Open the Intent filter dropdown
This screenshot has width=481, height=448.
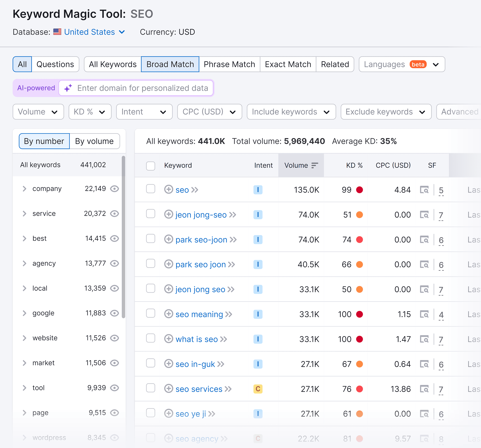pos(143,112)
